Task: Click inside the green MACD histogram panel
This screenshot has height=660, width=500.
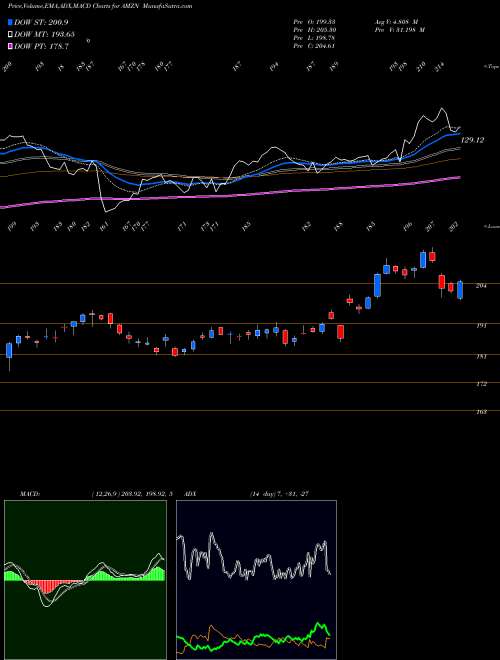Action: pyautogui.click(x=85, y=580)
